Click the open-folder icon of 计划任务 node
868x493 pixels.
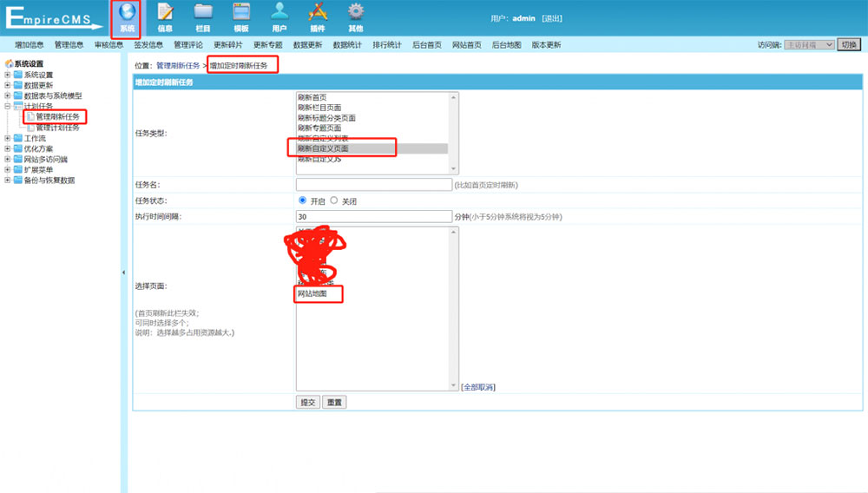(x=18, y=106)
